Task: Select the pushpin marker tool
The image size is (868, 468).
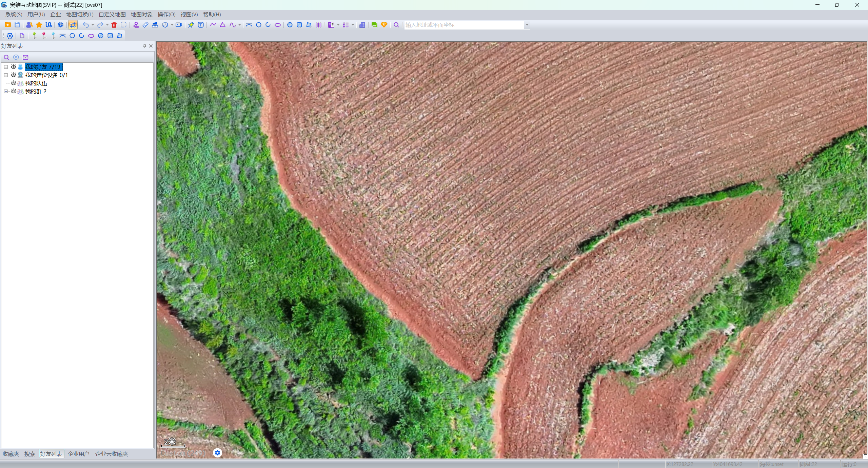Action: (191, 25)
